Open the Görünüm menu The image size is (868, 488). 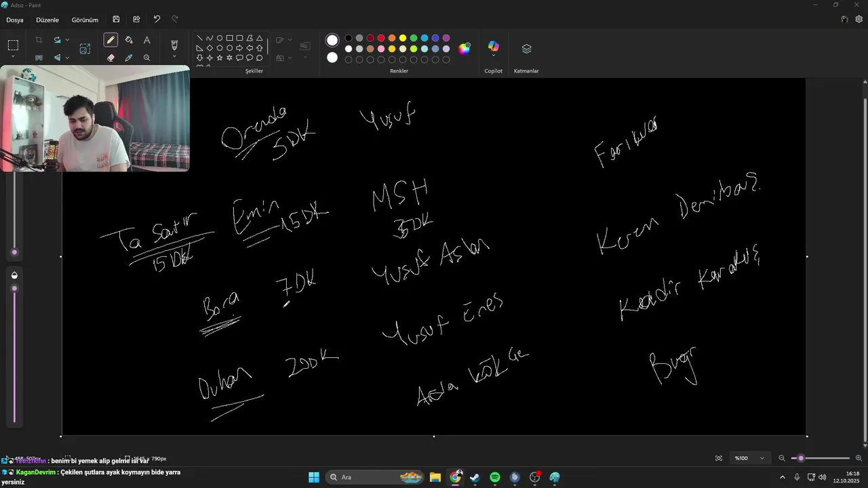(85, 20)
